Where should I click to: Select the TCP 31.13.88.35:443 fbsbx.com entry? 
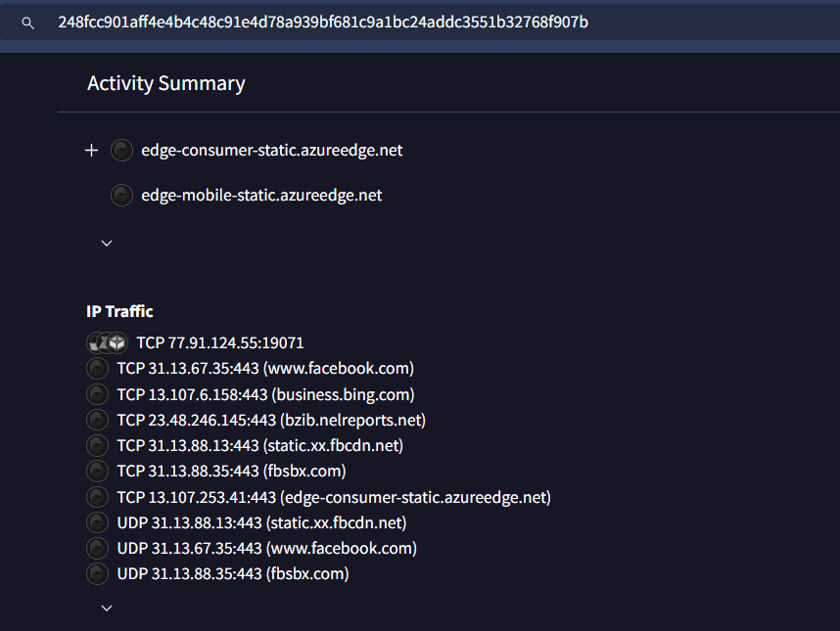tap(231, 472)
